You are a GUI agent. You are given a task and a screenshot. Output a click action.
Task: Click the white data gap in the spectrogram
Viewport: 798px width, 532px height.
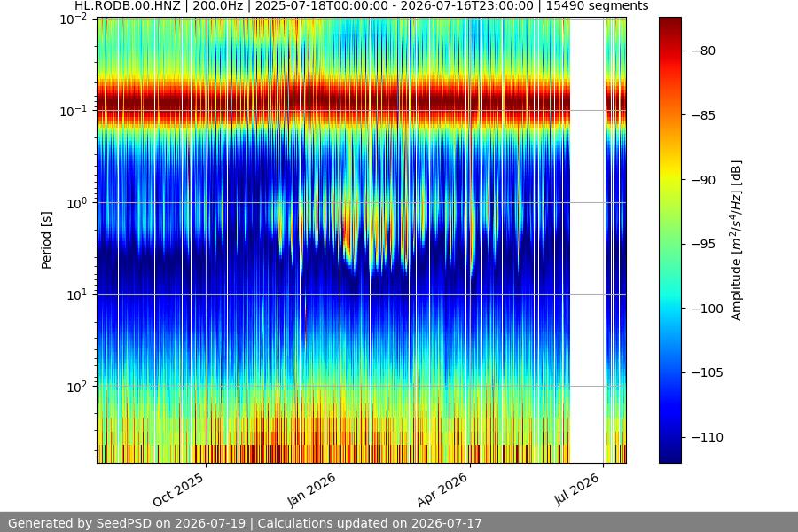pos(587,240)
